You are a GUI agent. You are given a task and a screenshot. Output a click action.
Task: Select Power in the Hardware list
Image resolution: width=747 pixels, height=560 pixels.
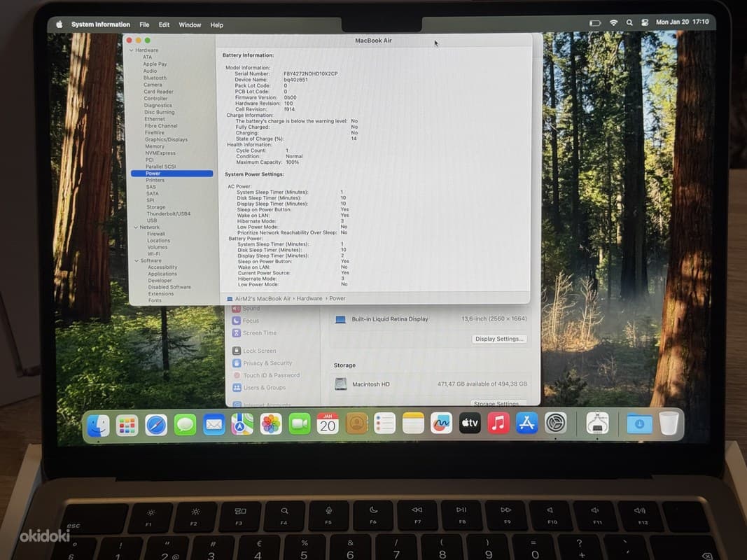tap(172, 174)
